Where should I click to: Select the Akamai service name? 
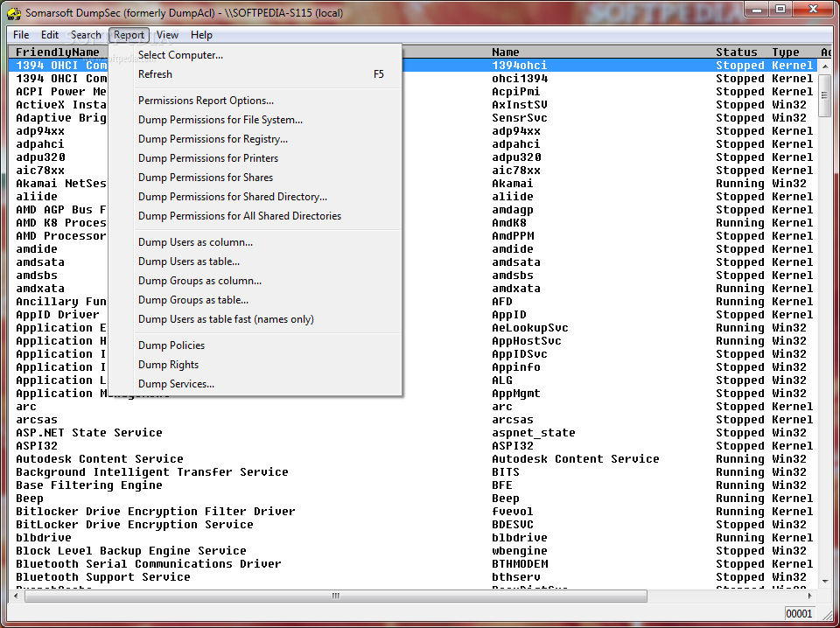pyautogui.click(x=513, y=184)
